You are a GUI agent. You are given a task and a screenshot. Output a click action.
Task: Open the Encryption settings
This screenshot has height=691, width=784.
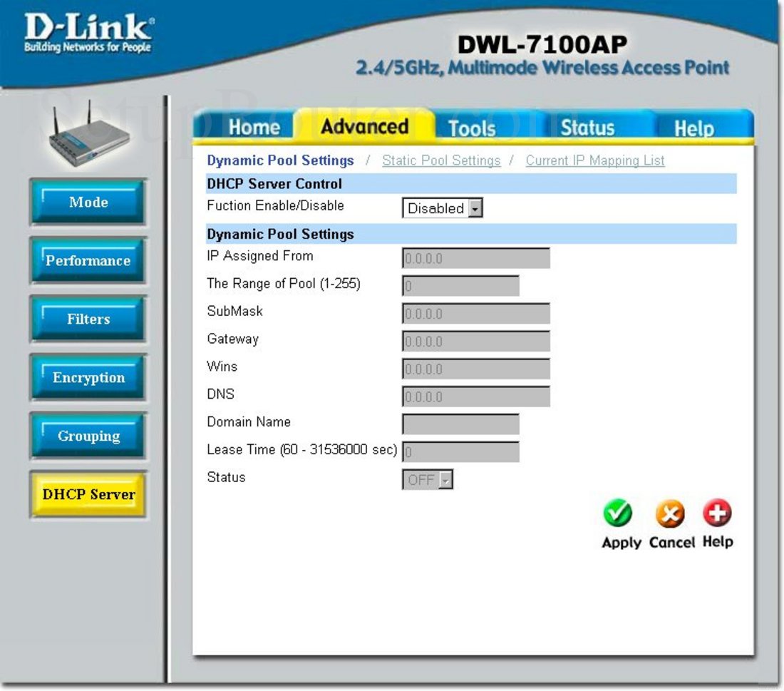pyautogui.click(x=88, y=377)
